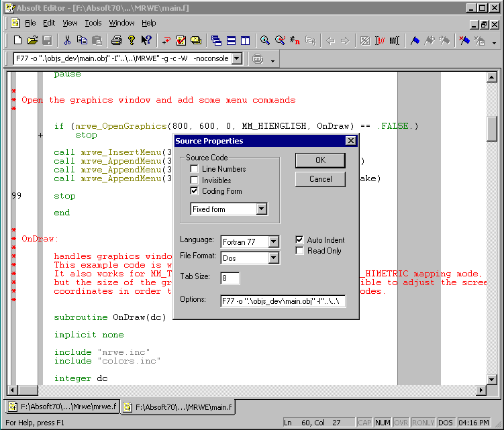
Task: Open the File Format Dos dropdown
Action: point(273,258)
